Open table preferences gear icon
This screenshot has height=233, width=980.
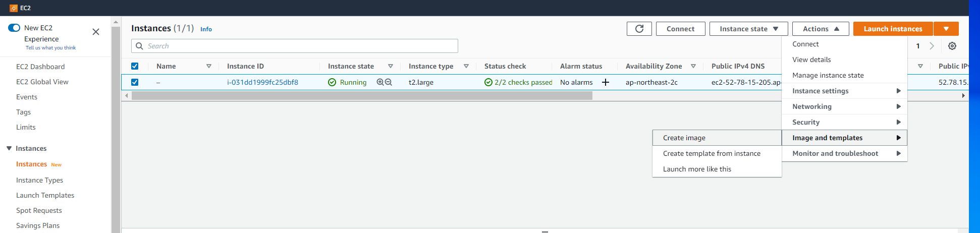(952, 46)
